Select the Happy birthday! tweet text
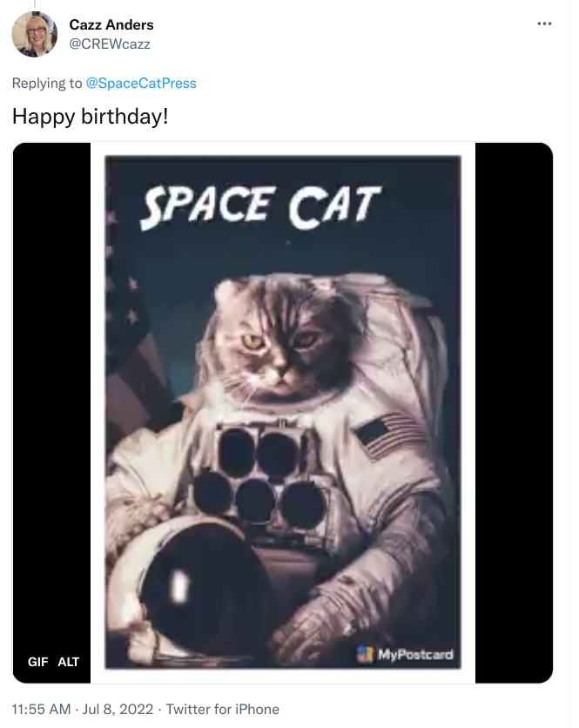The width and height of the screenshot is (579, 728). point(90,115)
